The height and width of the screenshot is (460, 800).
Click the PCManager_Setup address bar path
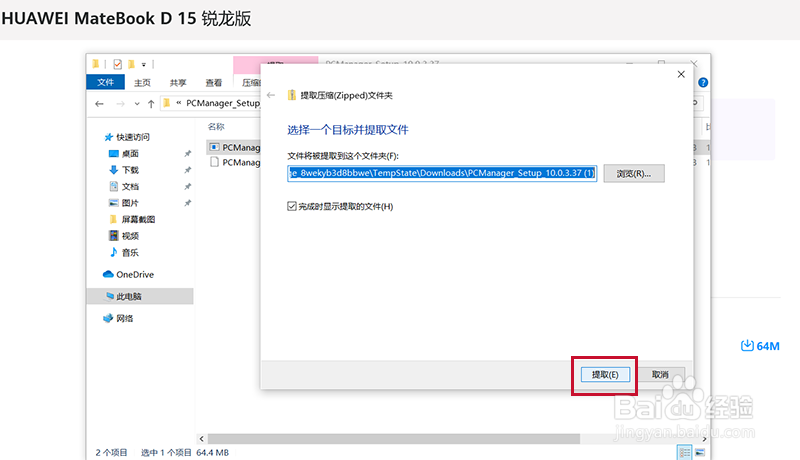(222, 103)
